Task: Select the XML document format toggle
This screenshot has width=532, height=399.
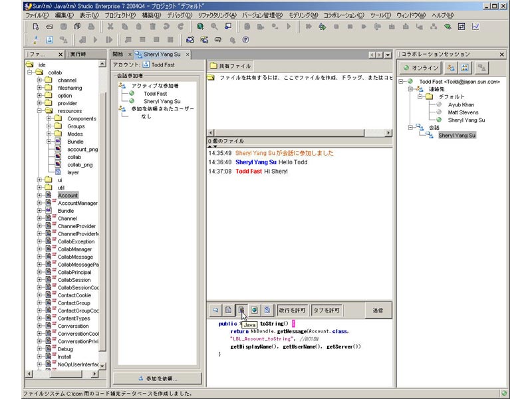Action: click(267, 310)
